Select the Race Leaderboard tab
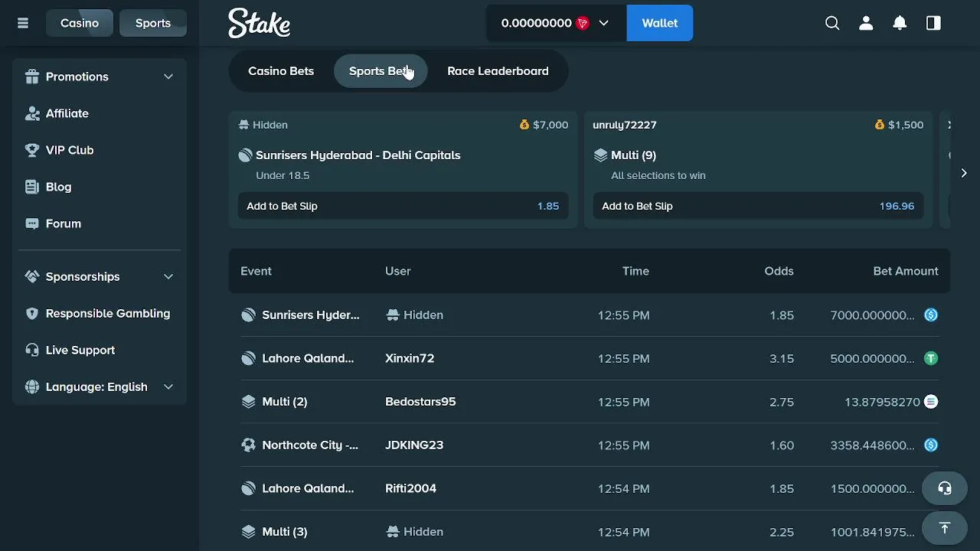The height and width of the screenshot is (551, 980). [498, 71]
